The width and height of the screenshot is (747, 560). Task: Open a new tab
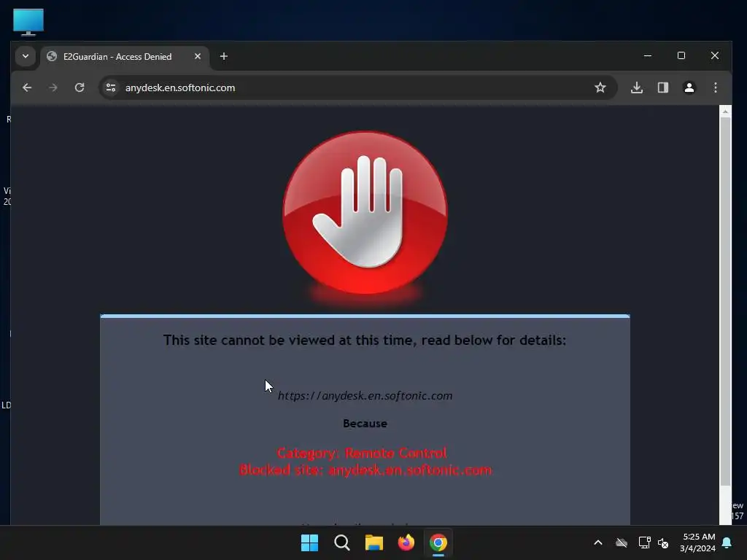(223, 56)
